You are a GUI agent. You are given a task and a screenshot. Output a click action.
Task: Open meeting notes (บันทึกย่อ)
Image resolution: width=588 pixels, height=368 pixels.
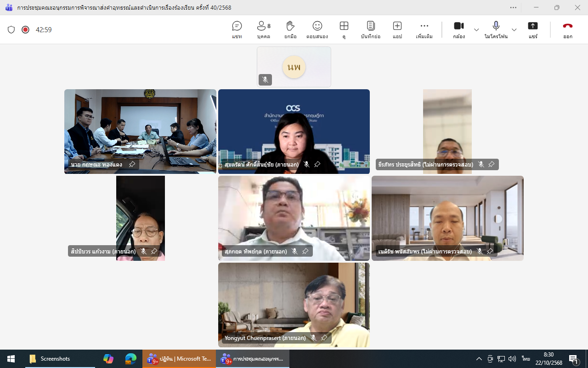point(371,30)
